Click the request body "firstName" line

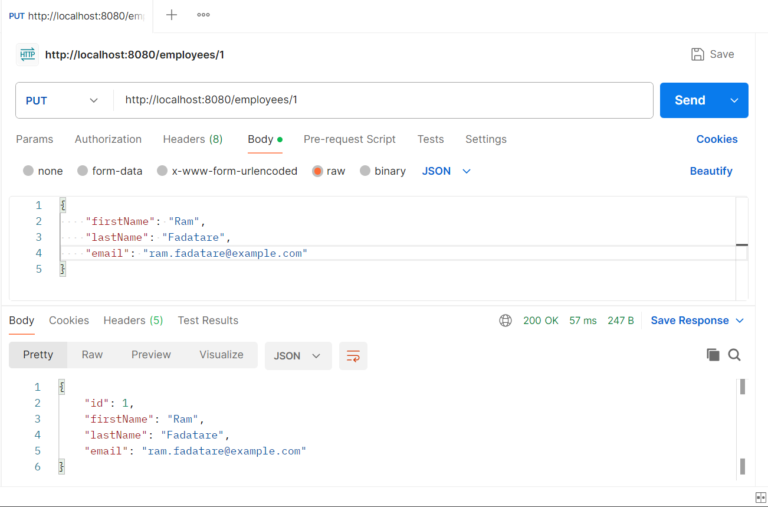[145, 221]
